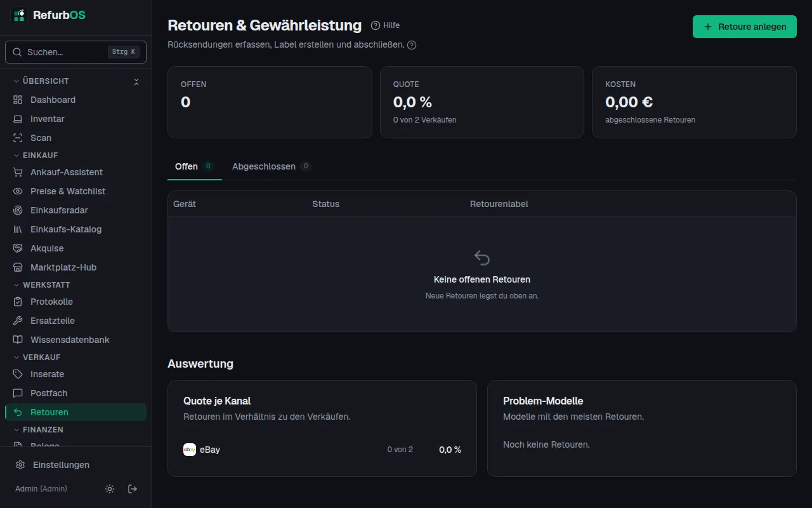The width and height of the screenshot is (812, 508).
Task: Click the eBay channel logo
Action: pos(190,450)
